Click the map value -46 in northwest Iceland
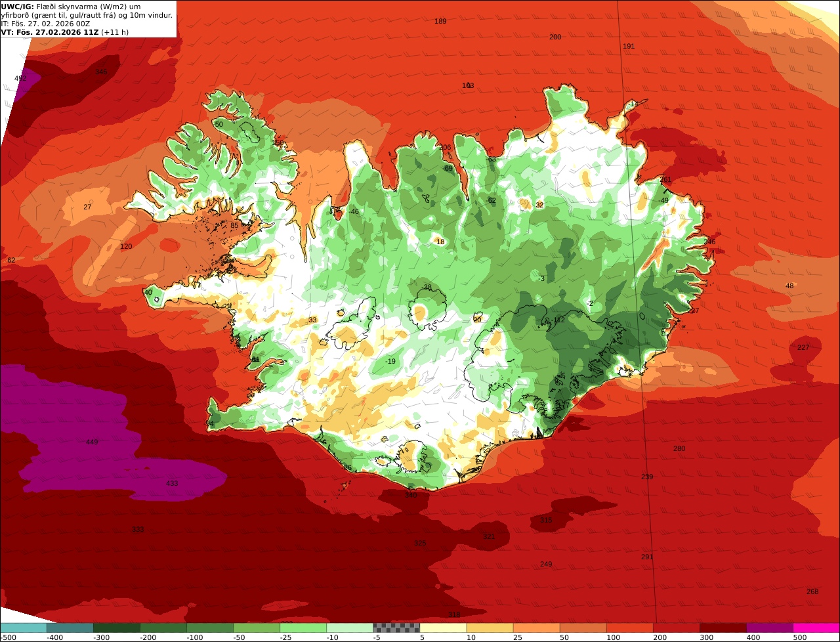 tap(354, 211)
